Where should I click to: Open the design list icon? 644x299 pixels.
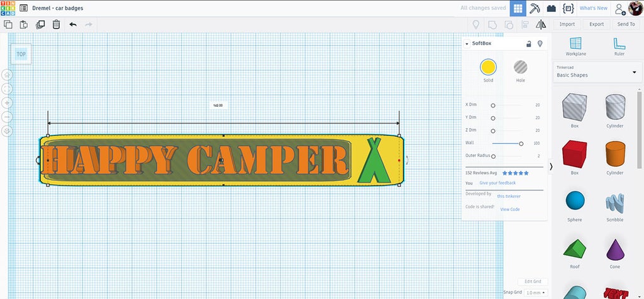24,8
